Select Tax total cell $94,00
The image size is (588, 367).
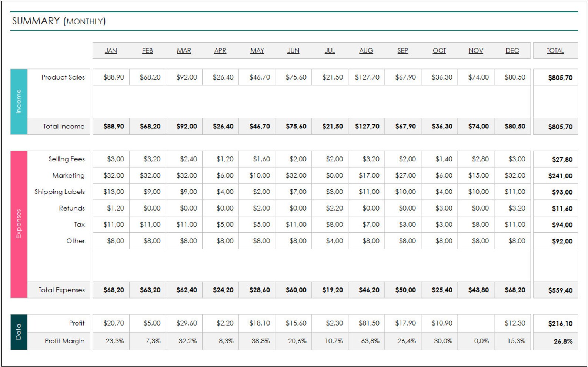(555, 225)
